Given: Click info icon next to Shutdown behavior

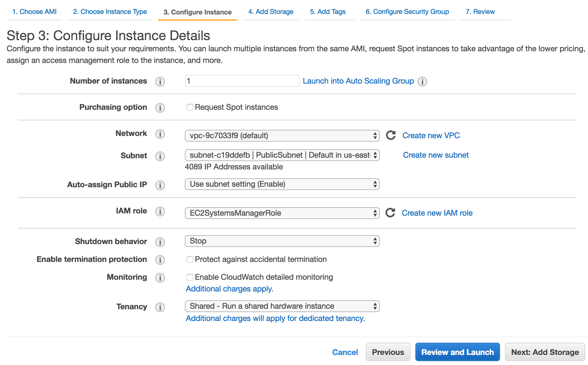Looking at the screenshot, I should [x=160, y=242].
